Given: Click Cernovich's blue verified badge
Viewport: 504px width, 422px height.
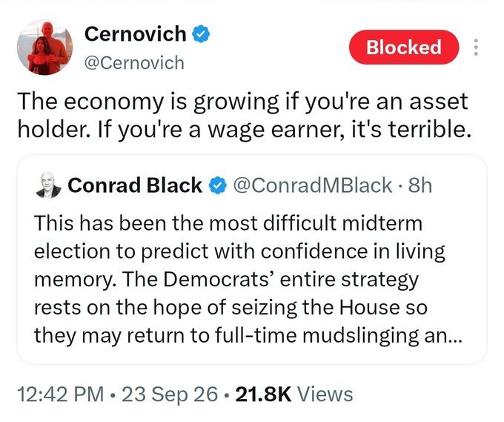Looking at the screenshot, I should coord(201,34).
